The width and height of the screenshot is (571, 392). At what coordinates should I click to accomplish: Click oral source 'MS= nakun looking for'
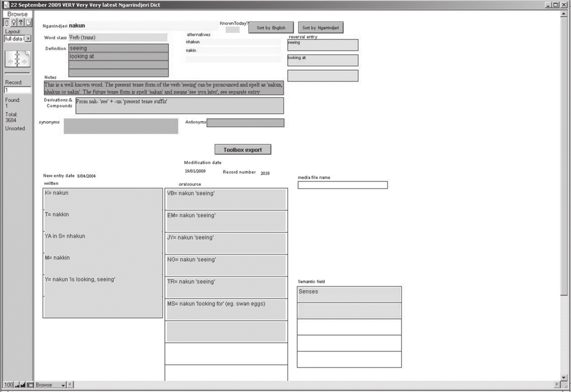[x=226, y=309]
